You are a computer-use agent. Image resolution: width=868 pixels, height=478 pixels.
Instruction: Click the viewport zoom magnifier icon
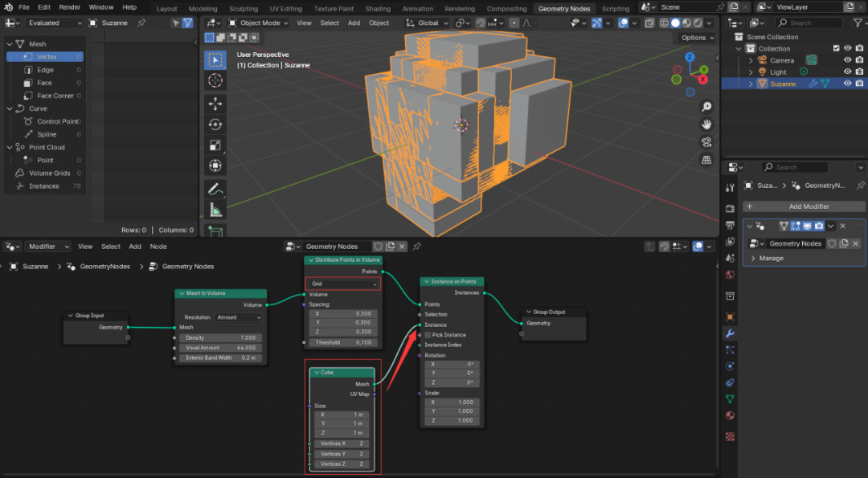click(706, 107)
